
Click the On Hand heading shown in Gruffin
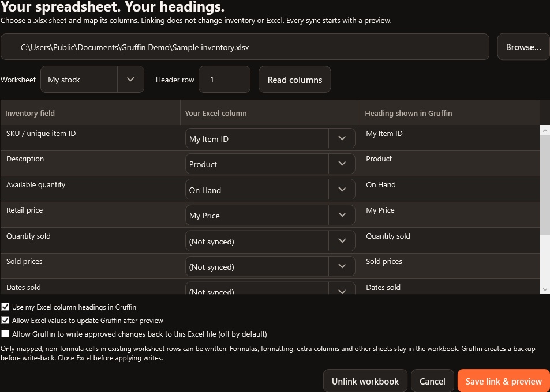[380, 184]
